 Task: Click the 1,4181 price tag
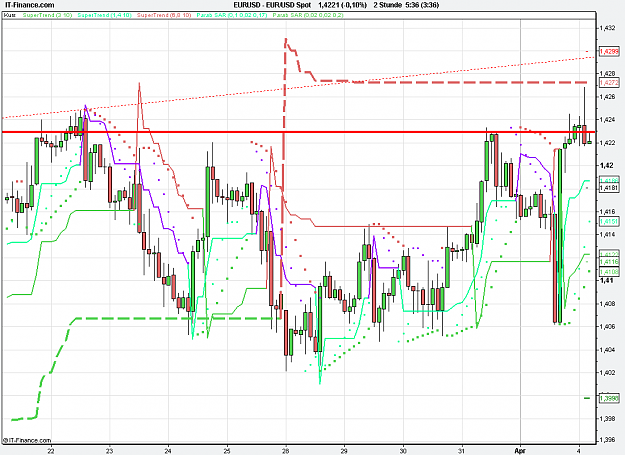pyautogui.click(x=609, y=187)
